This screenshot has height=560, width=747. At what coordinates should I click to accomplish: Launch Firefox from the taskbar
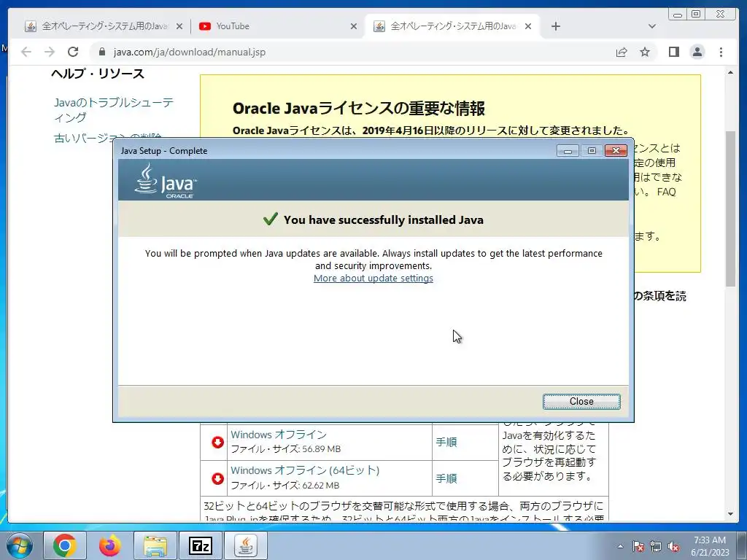(110, 545)
